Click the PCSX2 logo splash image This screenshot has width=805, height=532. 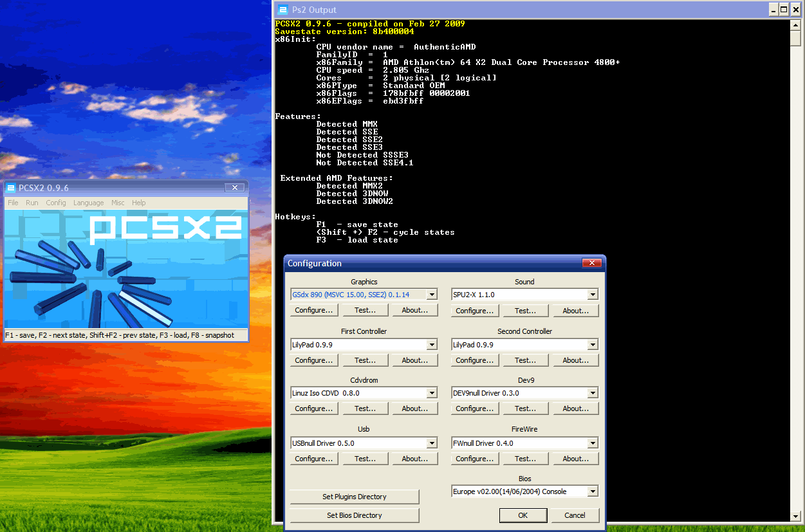click(x=126, y=268)
